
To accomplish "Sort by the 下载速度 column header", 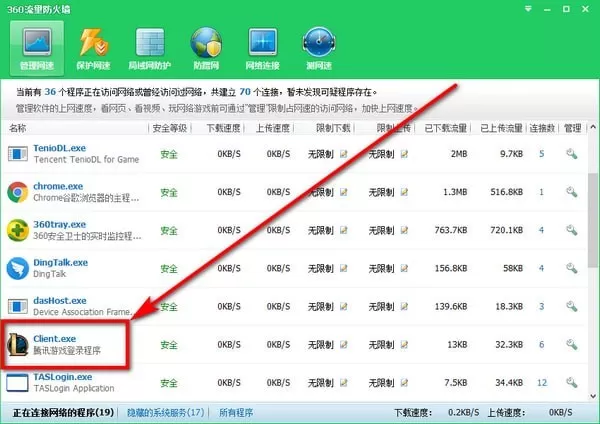I will (223, 128).
